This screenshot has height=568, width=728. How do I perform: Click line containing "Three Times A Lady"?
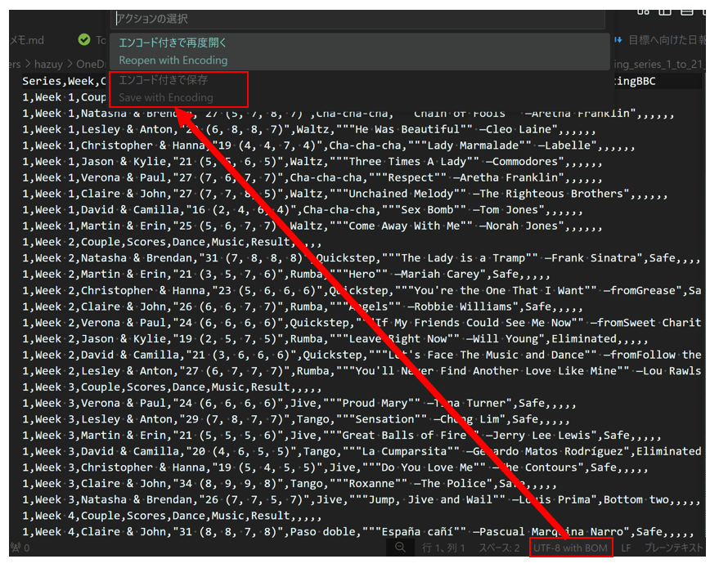pos(312,162)
